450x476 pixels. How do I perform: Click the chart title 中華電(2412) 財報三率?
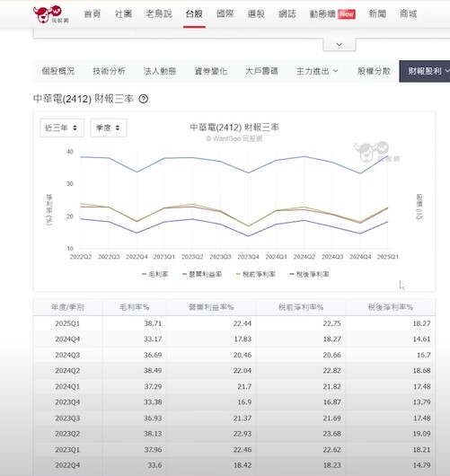[x=234, y=128]
